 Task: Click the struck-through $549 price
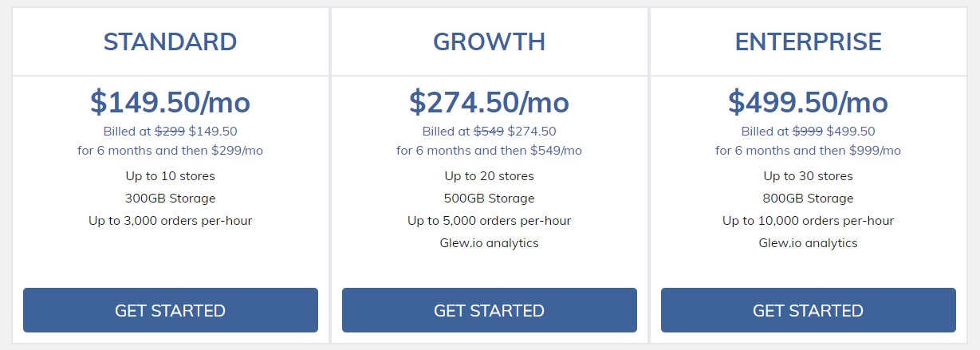coord(489,132)
